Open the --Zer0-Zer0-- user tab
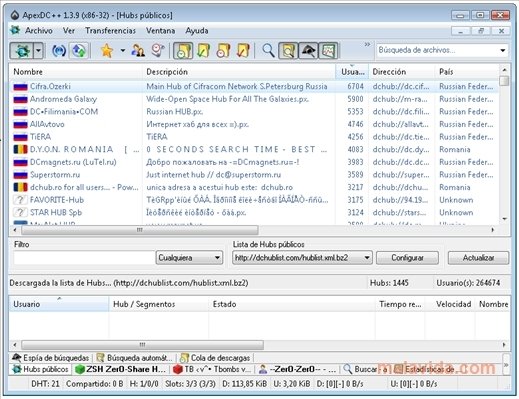Viewport: 519px width, 399px height. pyautogui.click(x=298, y=369)
